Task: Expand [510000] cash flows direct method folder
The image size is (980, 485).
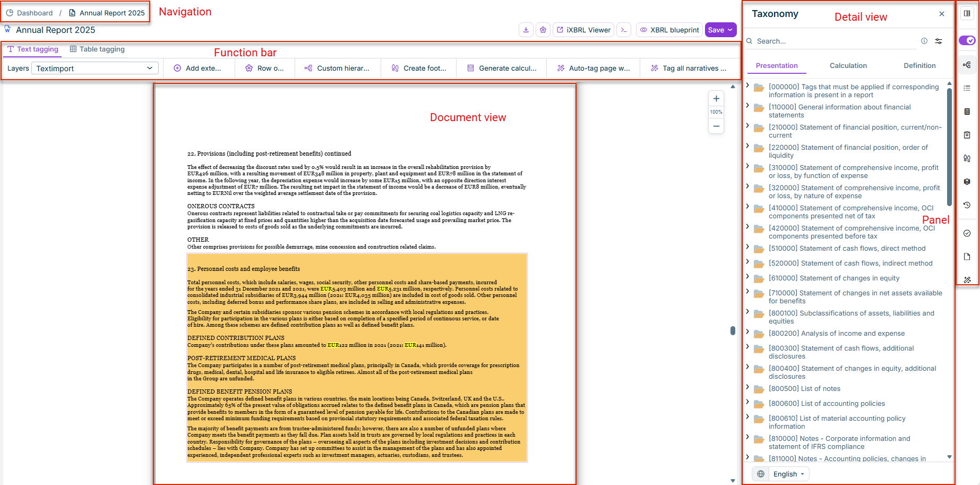Action: tap(747, 246)
